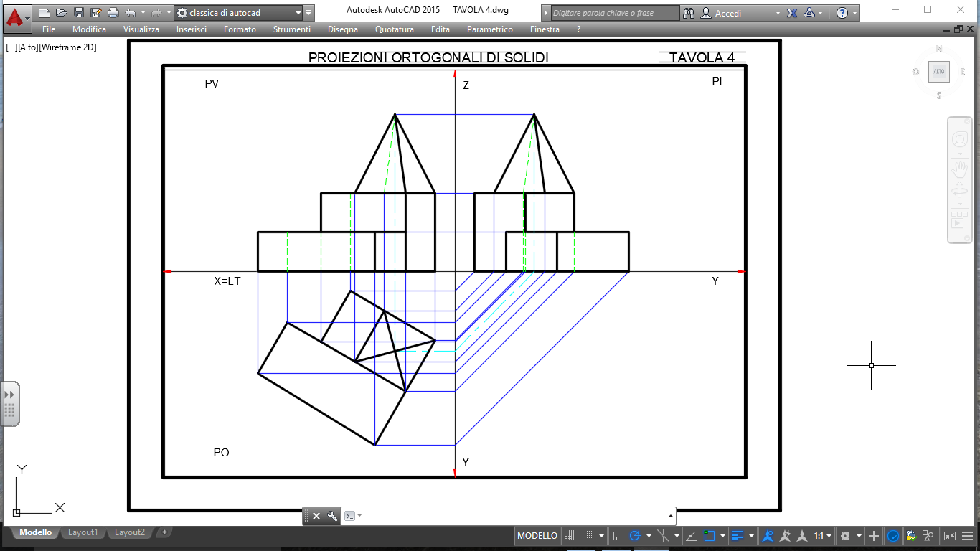Viewport: 980px width, 551px height.
Task: Expand the command line history arrow
Action: tap(671, 516)
